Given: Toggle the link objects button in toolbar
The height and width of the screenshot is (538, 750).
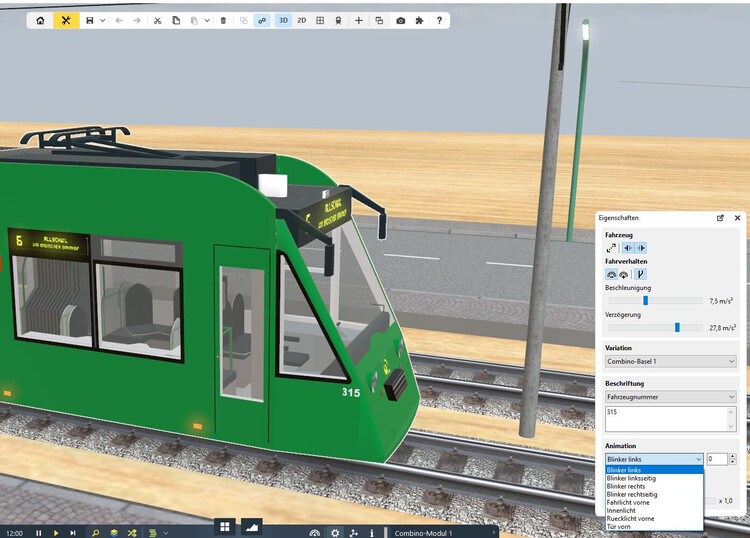Looking at the screenshot, I should (x=262, y=20).
